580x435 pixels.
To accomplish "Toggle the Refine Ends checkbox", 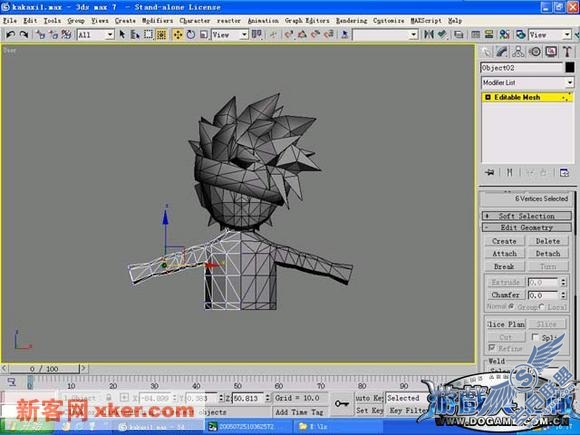I will 492,348.
